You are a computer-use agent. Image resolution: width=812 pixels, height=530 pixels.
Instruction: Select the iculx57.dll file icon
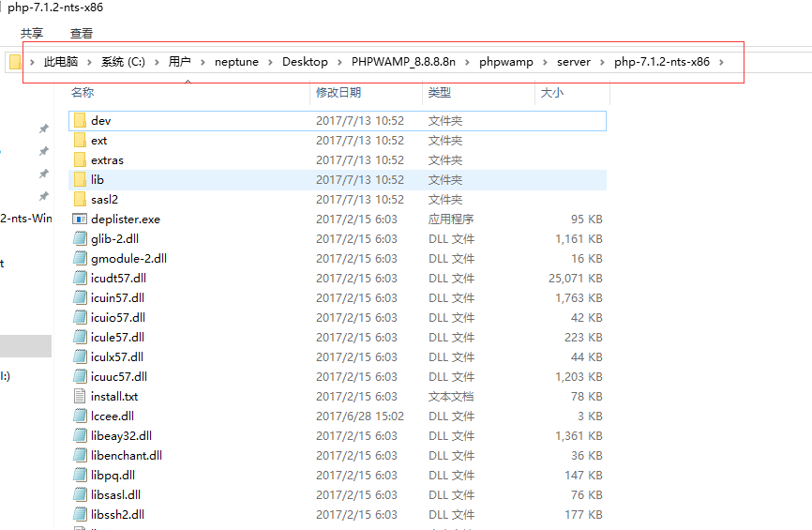point(80,357)
